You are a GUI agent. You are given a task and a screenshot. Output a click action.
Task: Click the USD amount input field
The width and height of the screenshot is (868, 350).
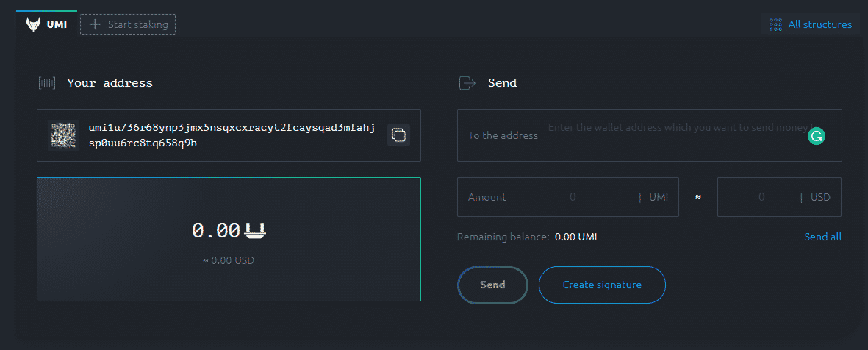[x=761, y=197]
